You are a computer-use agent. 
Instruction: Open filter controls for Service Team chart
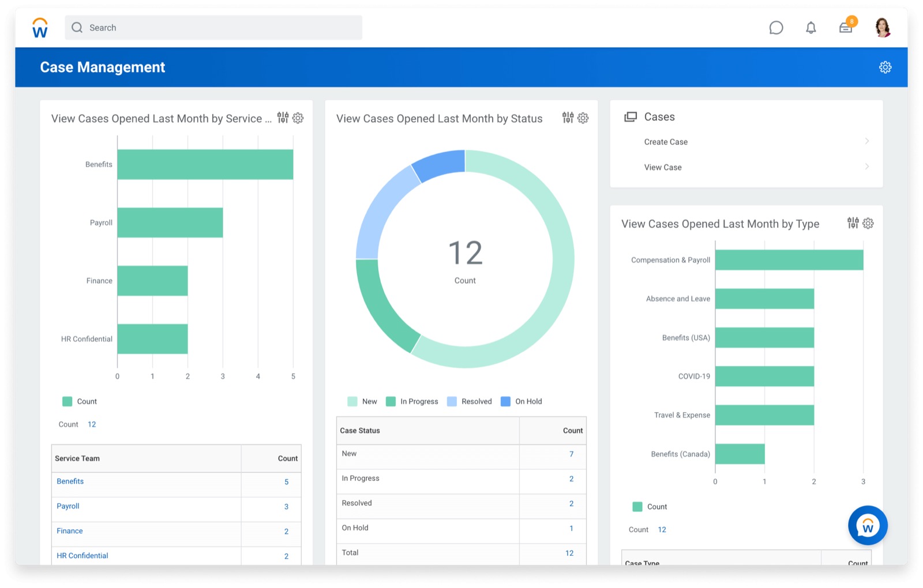(x=283, y=118)
